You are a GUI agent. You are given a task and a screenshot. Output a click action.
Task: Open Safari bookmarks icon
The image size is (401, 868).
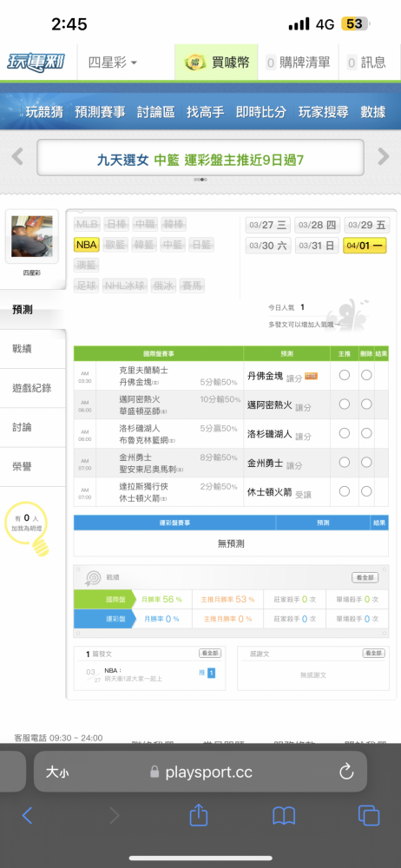click(x=284, y=815)
